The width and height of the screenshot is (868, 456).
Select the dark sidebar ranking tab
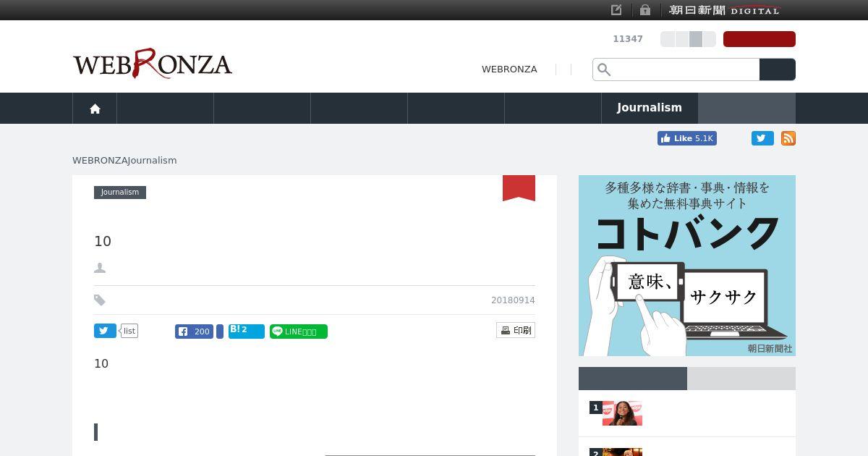[633, 379]
